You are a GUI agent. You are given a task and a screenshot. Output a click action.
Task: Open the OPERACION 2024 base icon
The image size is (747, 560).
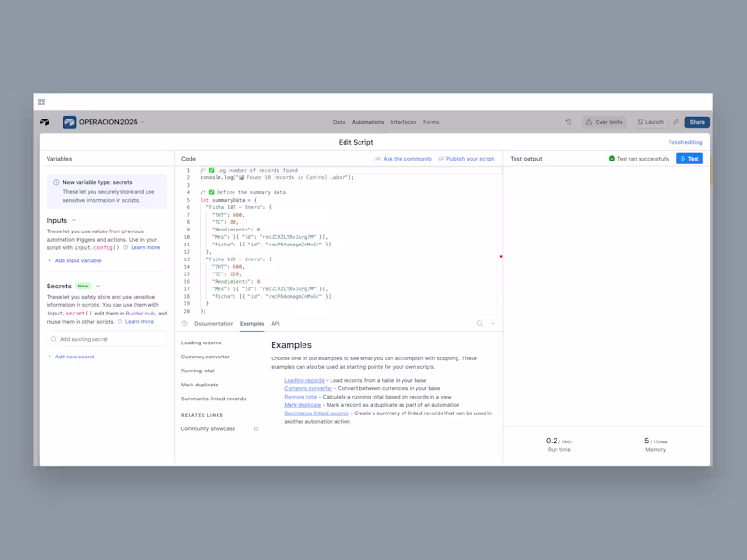click(x=69, y=122)
